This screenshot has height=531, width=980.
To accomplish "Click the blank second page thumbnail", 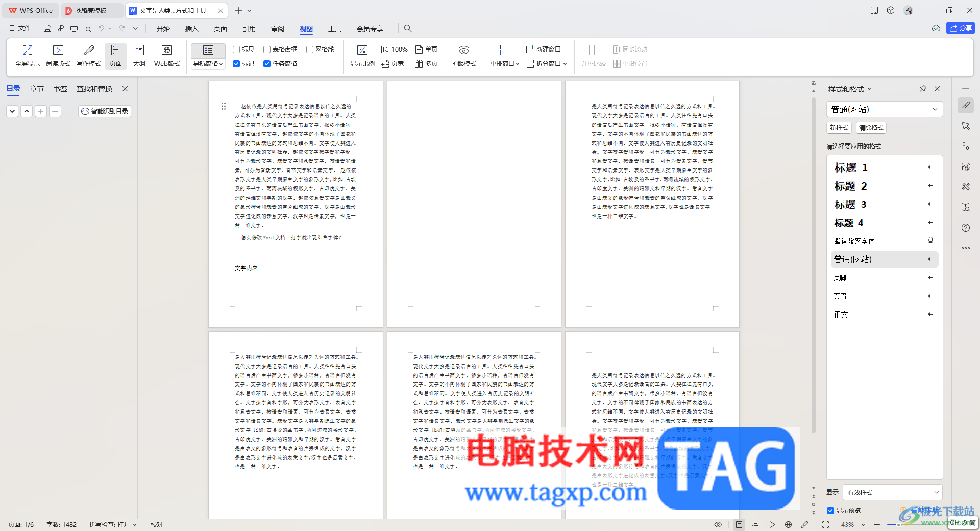I will point(474,204).
